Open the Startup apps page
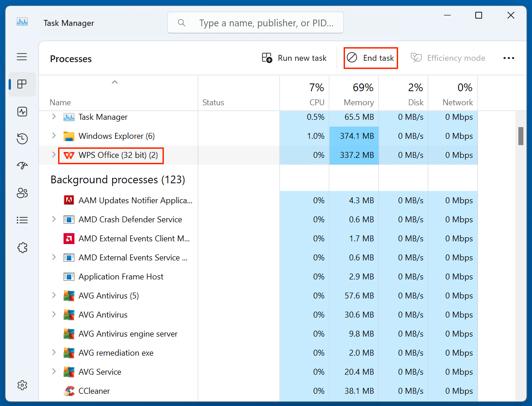The height and width of the screenshot is (406, 532). [22, 166]
